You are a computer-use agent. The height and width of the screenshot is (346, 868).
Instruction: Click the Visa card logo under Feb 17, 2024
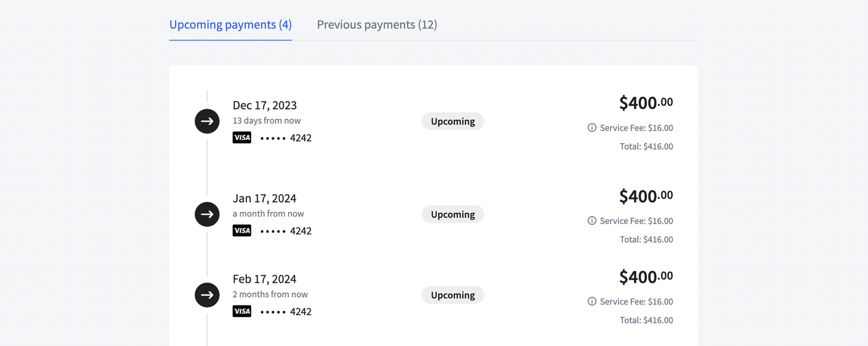tap(242, 311)
